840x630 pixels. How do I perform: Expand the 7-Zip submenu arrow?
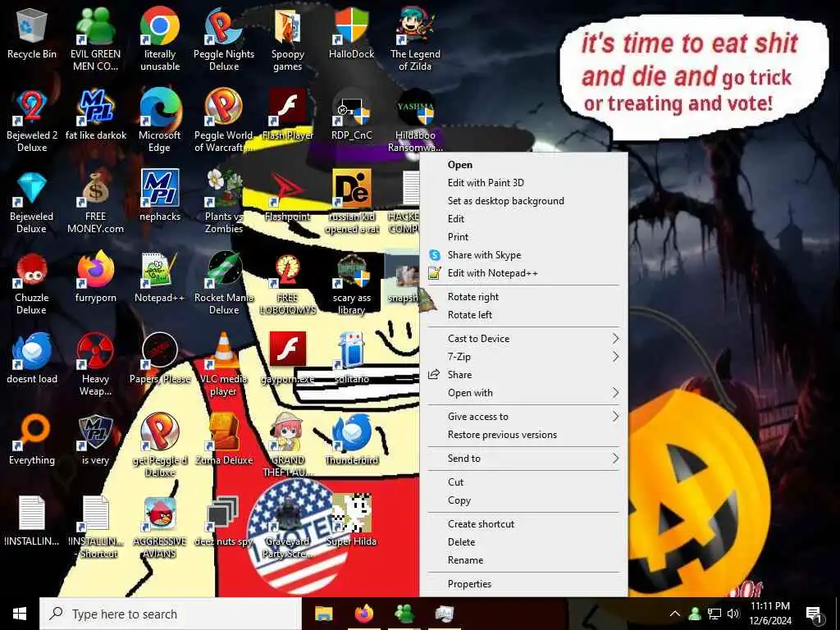(615, 356)
